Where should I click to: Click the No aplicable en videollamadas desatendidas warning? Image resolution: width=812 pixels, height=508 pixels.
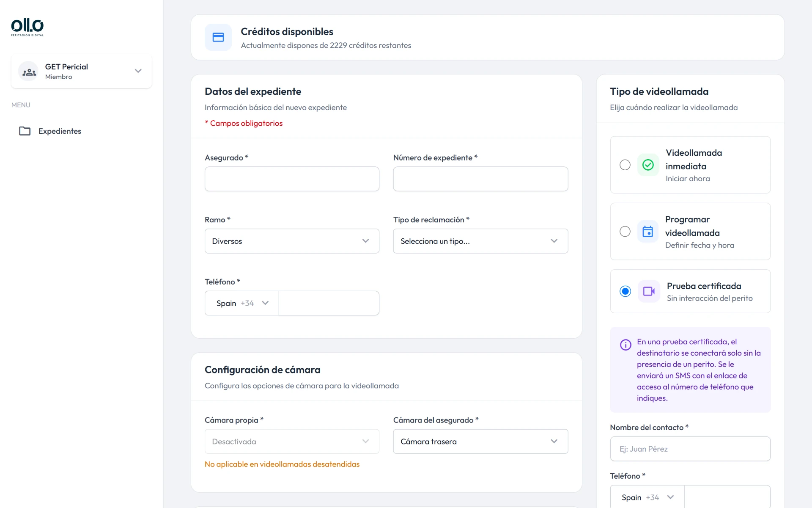pyautogui.click(x=282, y=464)
